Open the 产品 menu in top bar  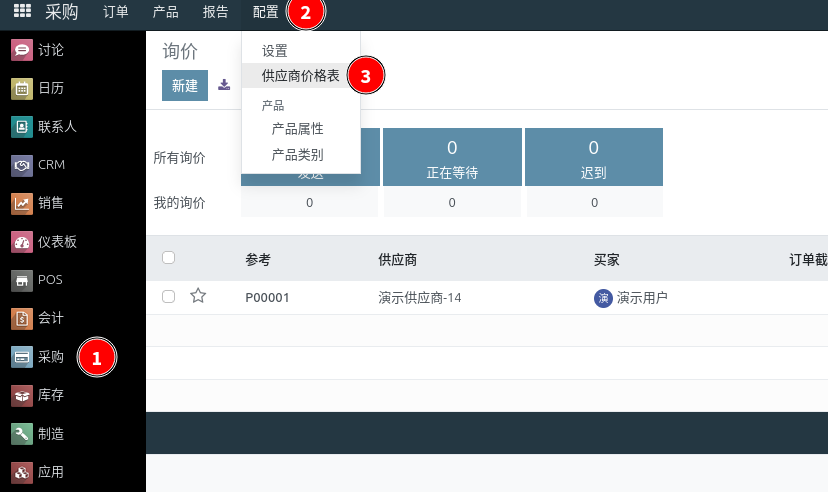(165, 12)
